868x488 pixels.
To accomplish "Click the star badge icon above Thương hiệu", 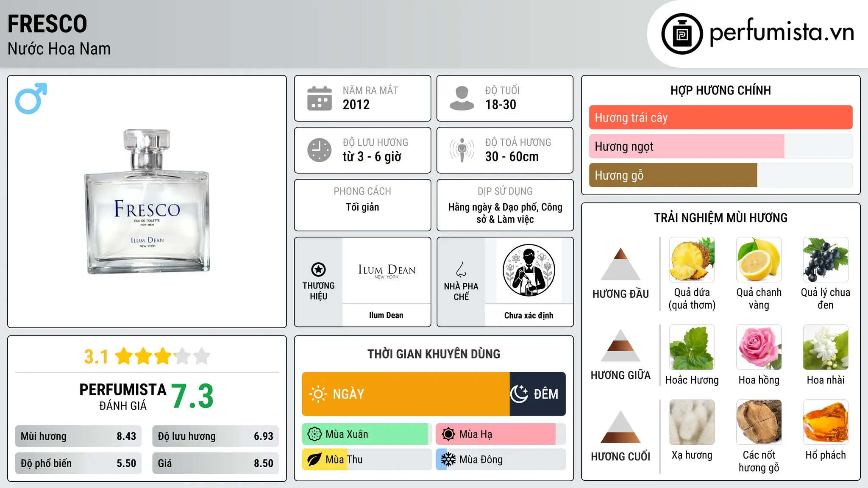I will coord(318,269).
